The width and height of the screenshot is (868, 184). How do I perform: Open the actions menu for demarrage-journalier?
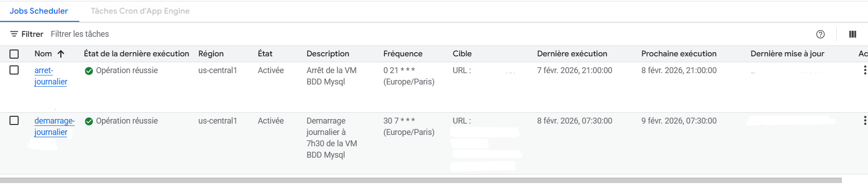click(x=865, y=121)
